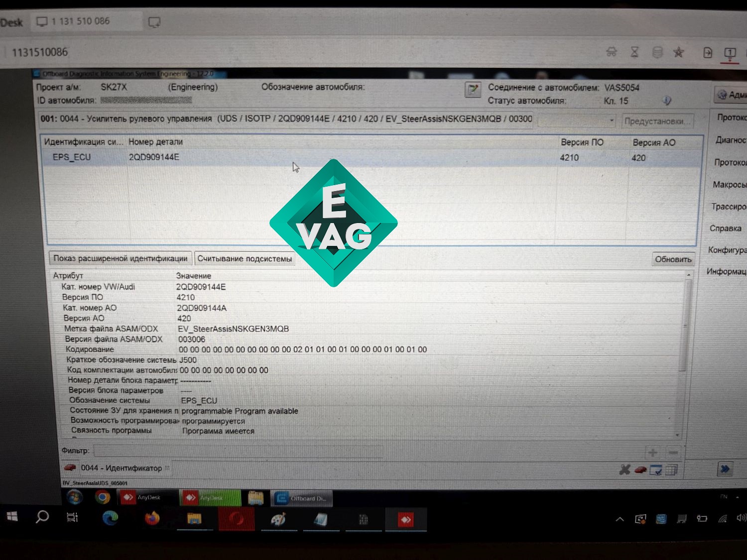
Task: Click the Атрибут column header
Action: point(68,275)
